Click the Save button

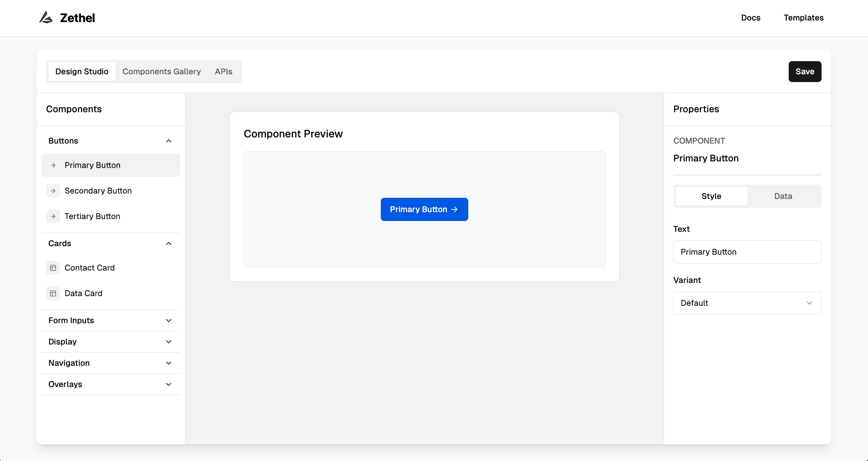[x=805, y=72]
